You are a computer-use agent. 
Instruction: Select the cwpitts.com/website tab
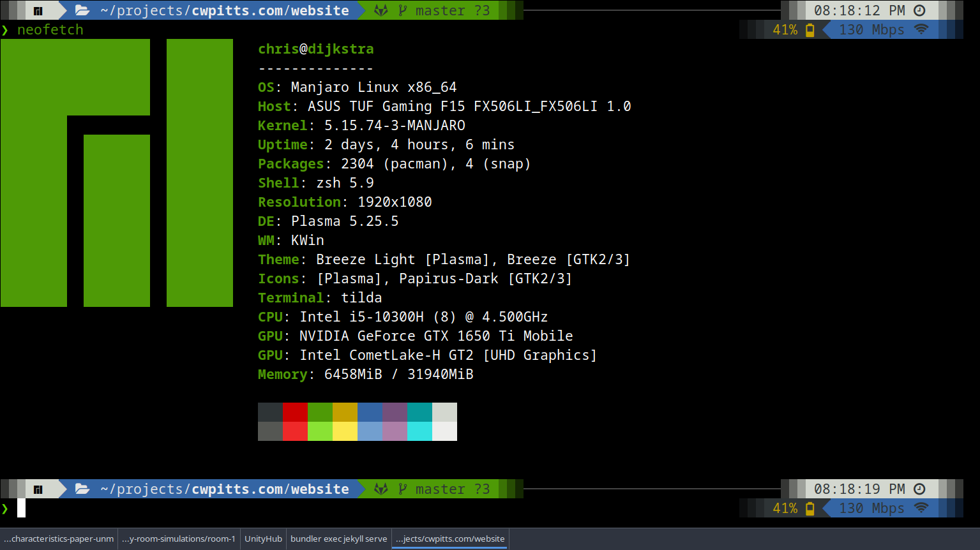coord(450,539)
